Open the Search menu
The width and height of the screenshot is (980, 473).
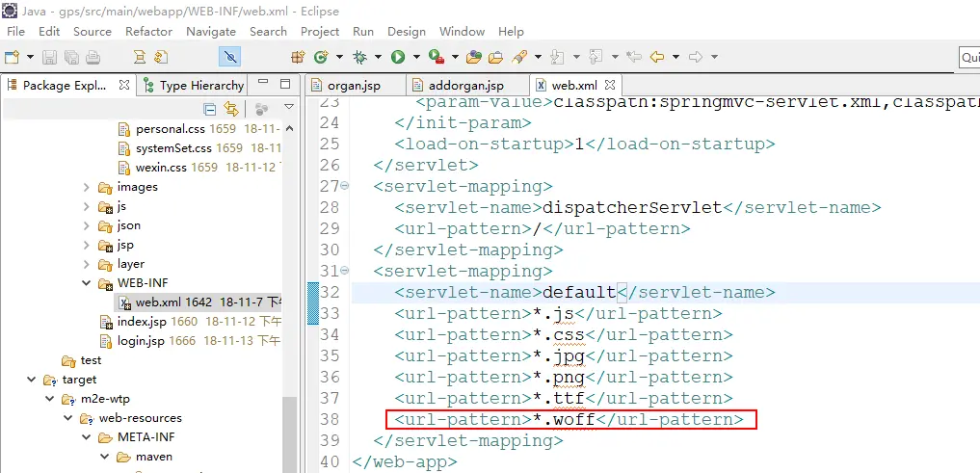(x=268, y=31)
